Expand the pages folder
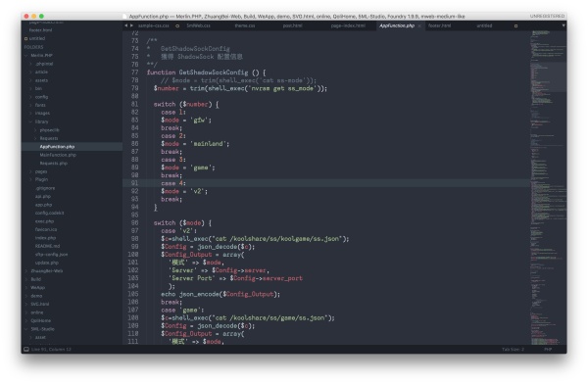 [x=30, y=171]
